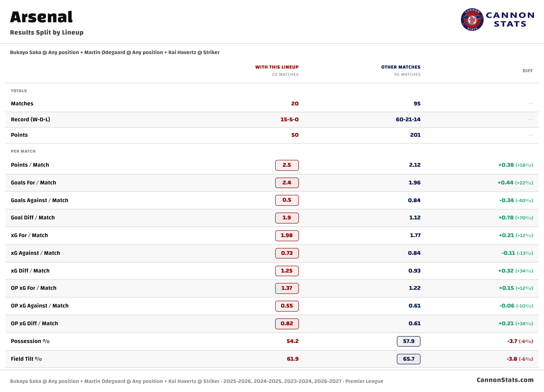544x392 pixels.
Task: Click the "+0.44 (+22%)" diff value
Action: 515,183
